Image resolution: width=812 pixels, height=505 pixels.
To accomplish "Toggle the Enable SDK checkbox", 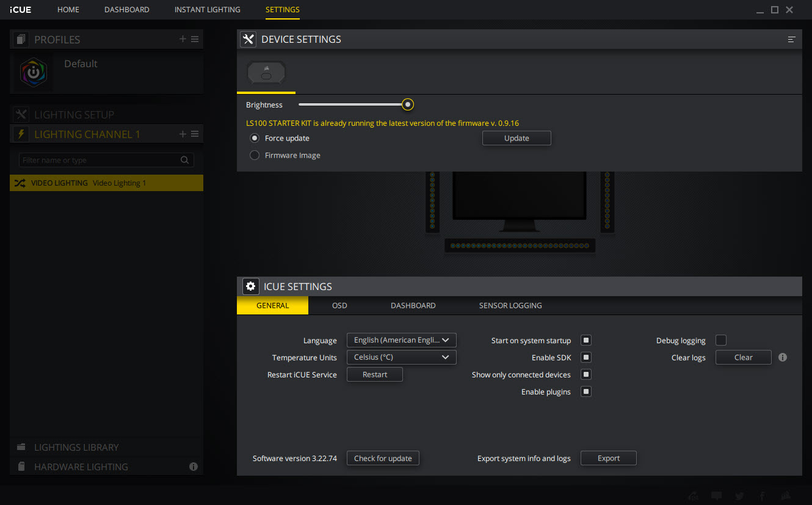I will 586,357.
